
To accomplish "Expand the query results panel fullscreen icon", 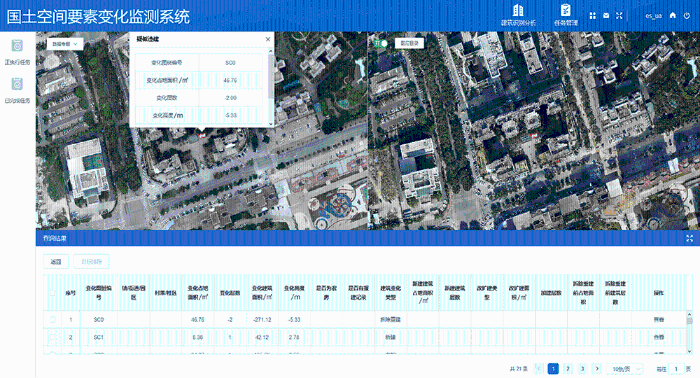I will 690,238.
